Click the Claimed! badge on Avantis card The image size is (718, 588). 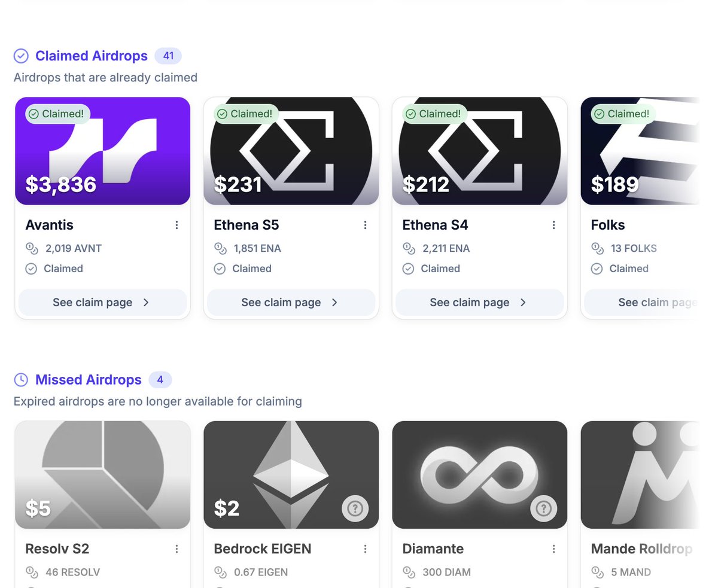pyautogui.click(x=57, y=114)
